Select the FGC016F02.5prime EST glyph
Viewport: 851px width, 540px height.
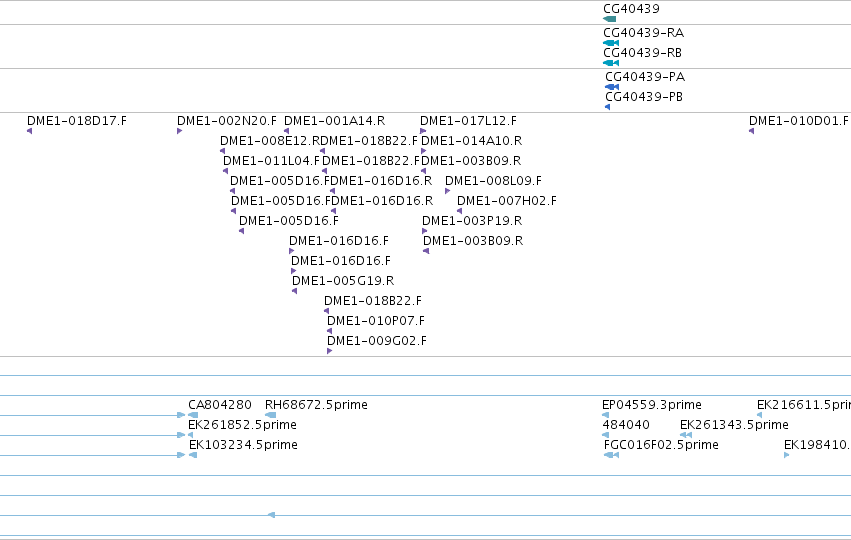[611, 455]
